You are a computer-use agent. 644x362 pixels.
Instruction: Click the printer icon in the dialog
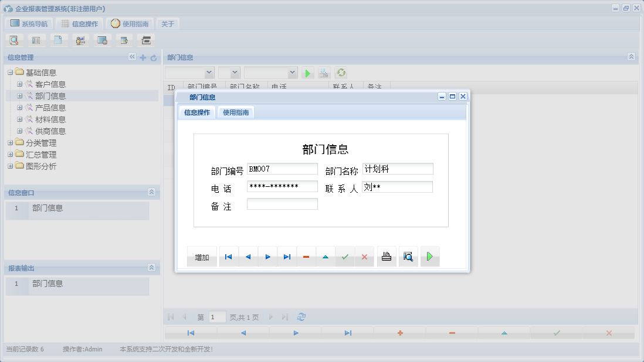386,256
